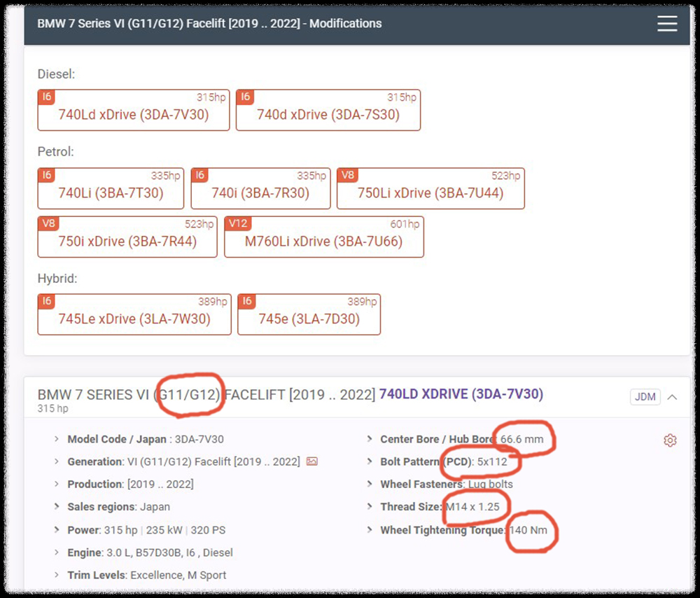Open the generation image icon beside Facelift years

click(312, 461)
